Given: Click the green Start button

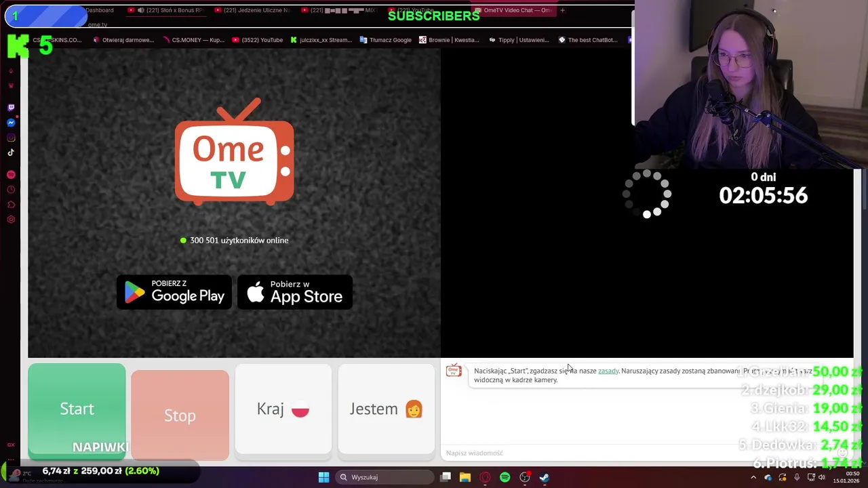Looking at the screenshot, I should (77, 409).
